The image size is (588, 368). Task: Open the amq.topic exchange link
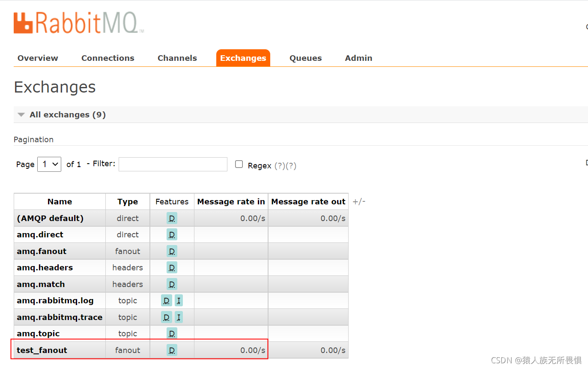38,334
